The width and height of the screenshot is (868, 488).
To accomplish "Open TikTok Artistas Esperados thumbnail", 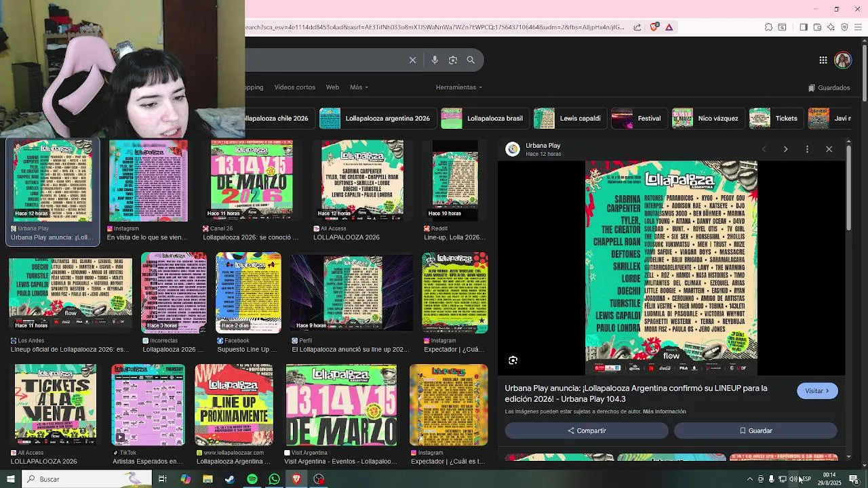I will 148,405.
